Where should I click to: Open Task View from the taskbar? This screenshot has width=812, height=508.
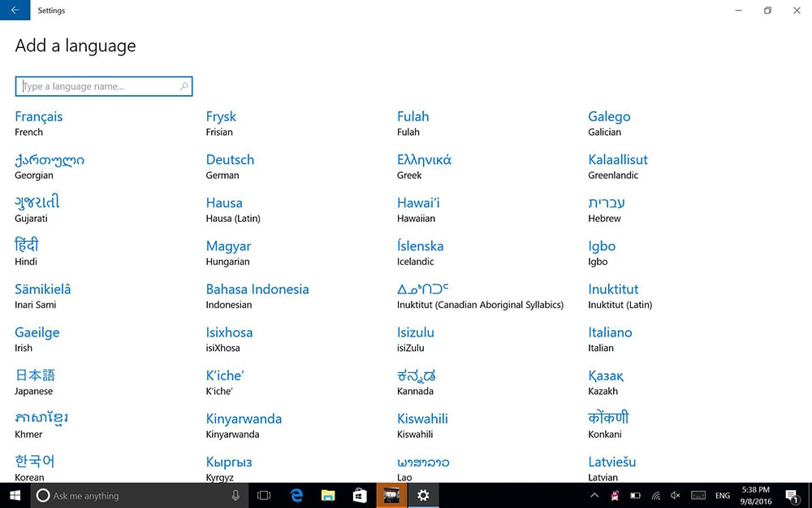pos(264,495)
